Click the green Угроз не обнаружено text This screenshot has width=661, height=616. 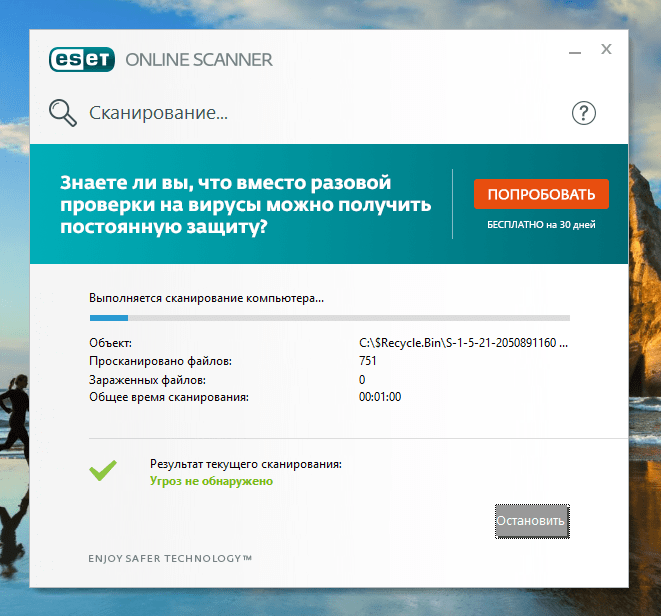pos(212,481)
